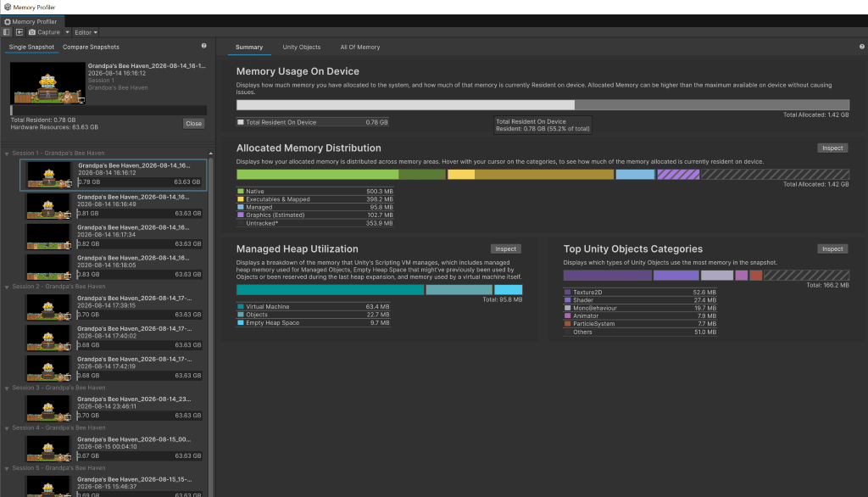Collapse Session 4 group
The height and width of the screenshot is (497, 868).
[7, 428]
